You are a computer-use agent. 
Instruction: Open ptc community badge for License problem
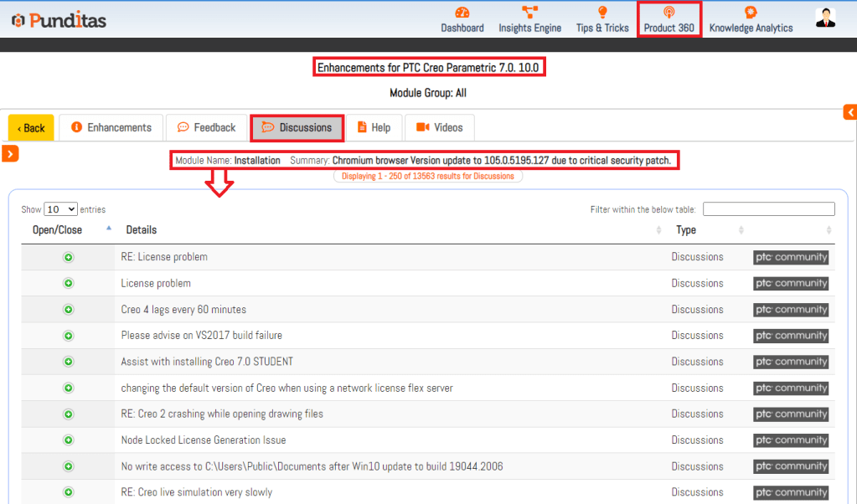791,284
